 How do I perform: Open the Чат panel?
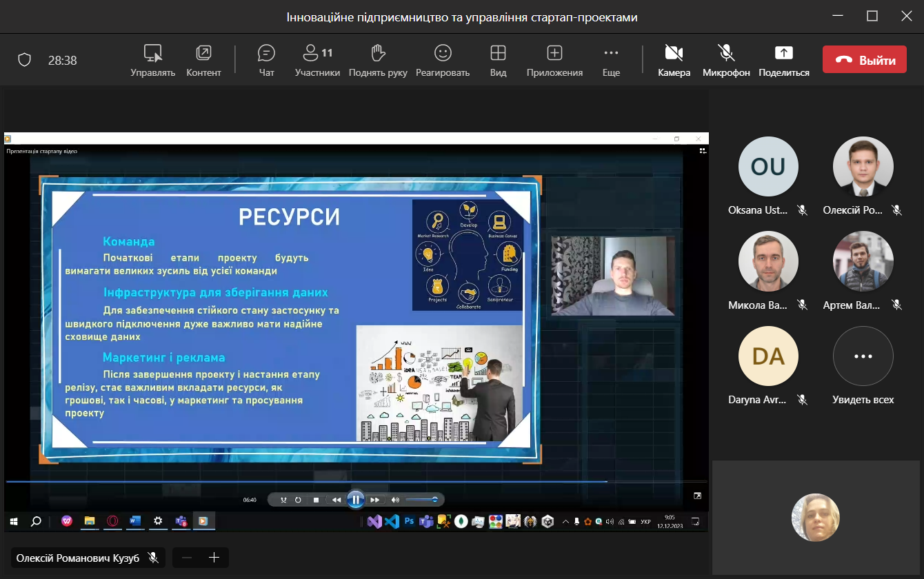click(266, 60)
